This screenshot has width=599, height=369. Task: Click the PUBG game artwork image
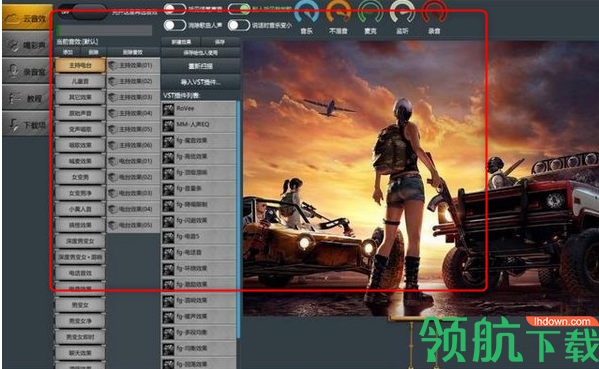coord(420,178)
